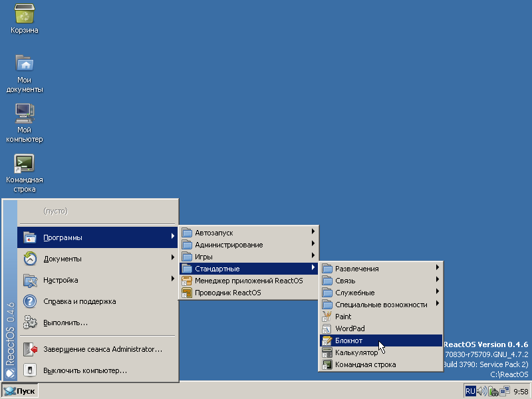The width and height of the screenshot is (532, 399).
Task: Click the Администрирование folder icon
Action: pyautogui.click(x=187, y=245)
